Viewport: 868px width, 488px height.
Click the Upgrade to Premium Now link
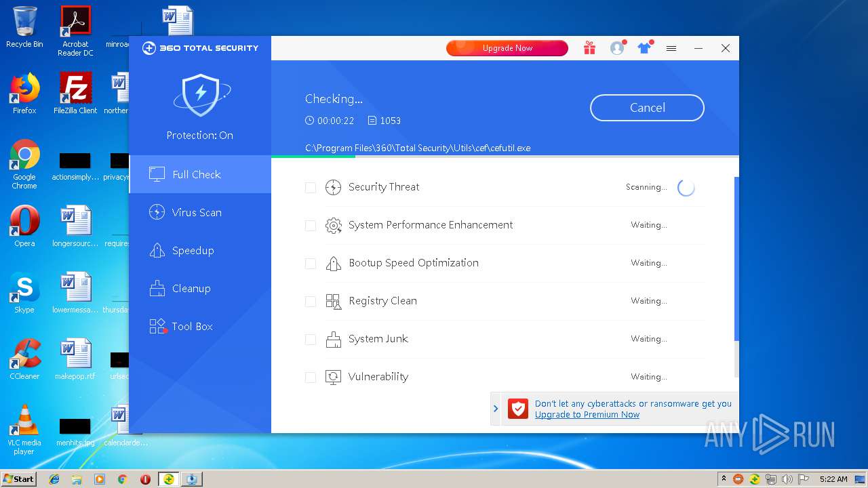click(x=587, y=415)
